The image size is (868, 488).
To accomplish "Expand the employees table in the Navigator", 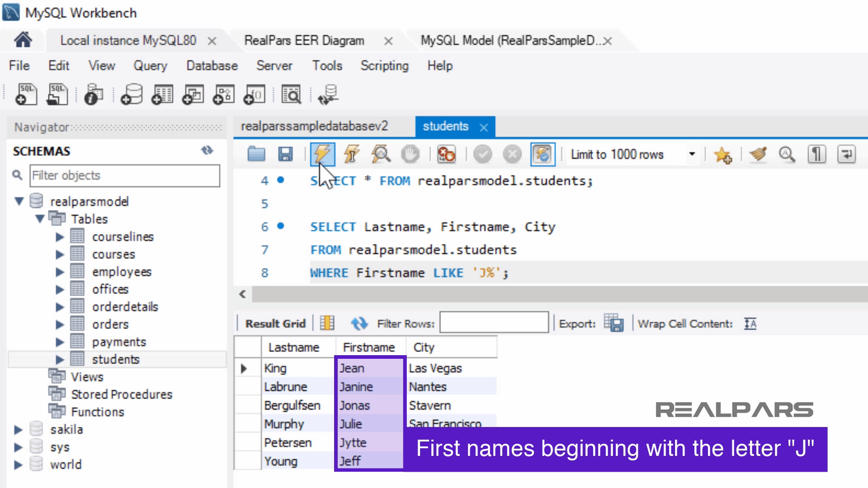I will pyautogui.click(x=60, y=272).
